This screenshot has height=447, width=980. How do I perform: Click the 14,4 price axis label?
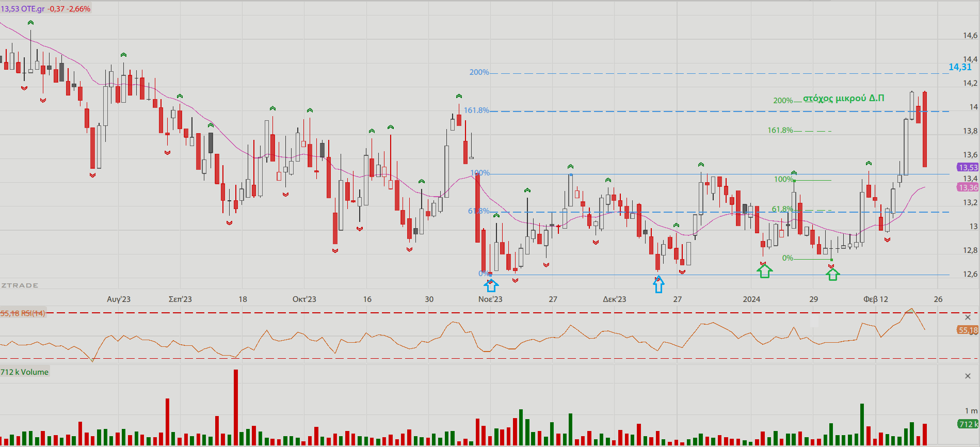pyautogui.click(x=970, y=59)
